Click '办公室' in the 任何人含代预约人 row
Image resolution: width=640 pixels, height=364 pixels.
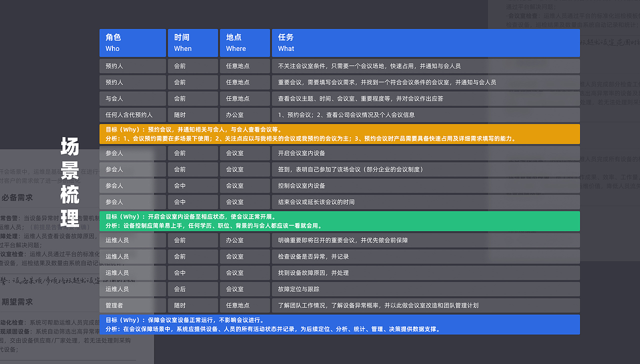[x=245, y=115]
